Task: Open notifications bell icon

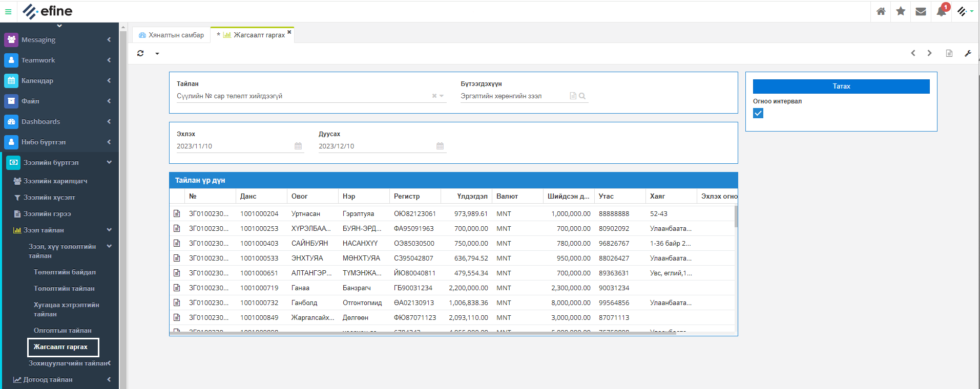Action: click(x=941, y=11)
